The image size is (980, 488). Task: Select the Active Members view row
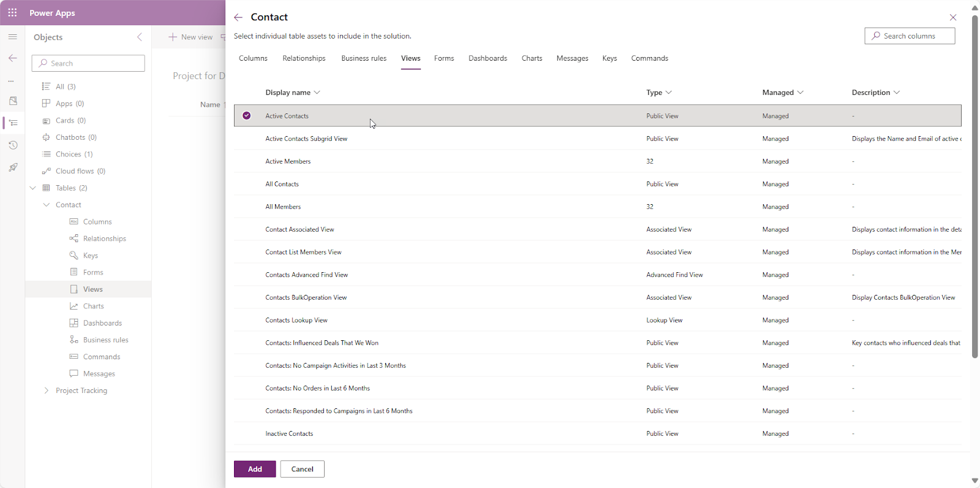597,161
